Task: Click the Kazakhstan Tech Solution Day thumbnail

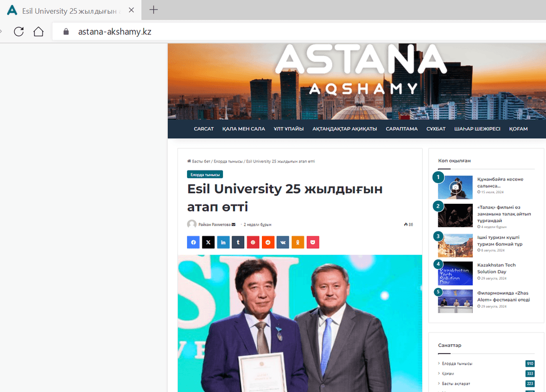Action: [455, 273]
